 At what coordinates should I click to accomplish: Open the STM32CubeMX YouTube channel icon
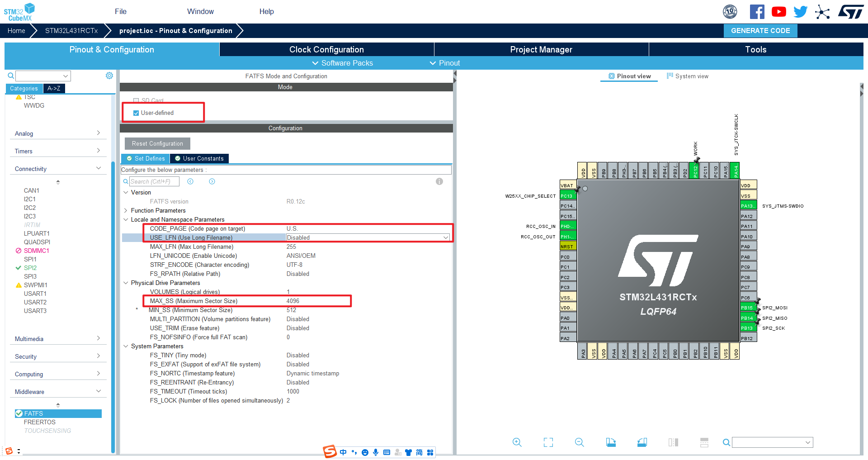[778, 11]
